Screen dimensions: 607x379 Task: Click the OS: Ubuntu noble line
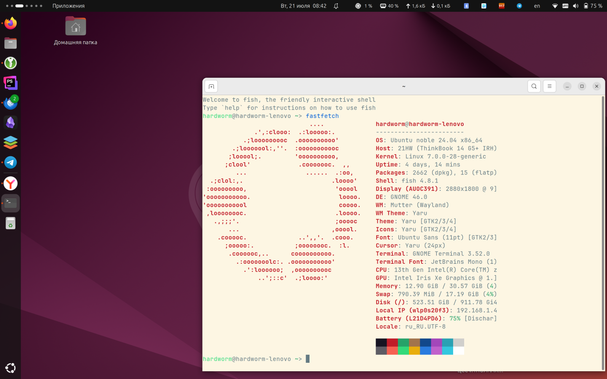(429, 140)
